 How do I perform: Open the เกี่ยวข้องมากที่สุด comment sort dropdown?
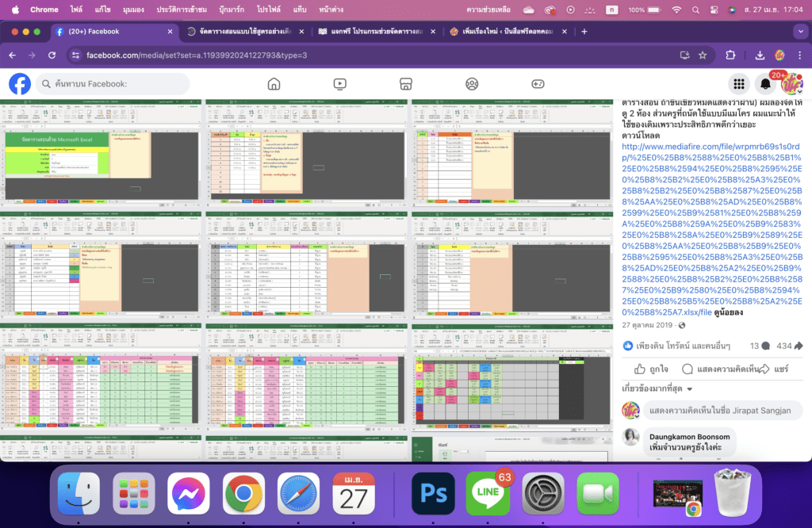tap(657, 388)
